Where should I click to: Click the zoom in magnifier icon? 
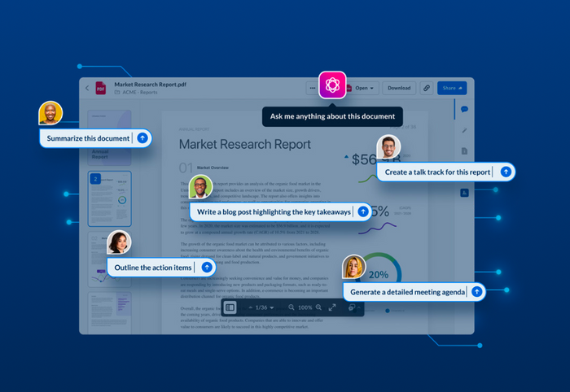coord(318,307)
